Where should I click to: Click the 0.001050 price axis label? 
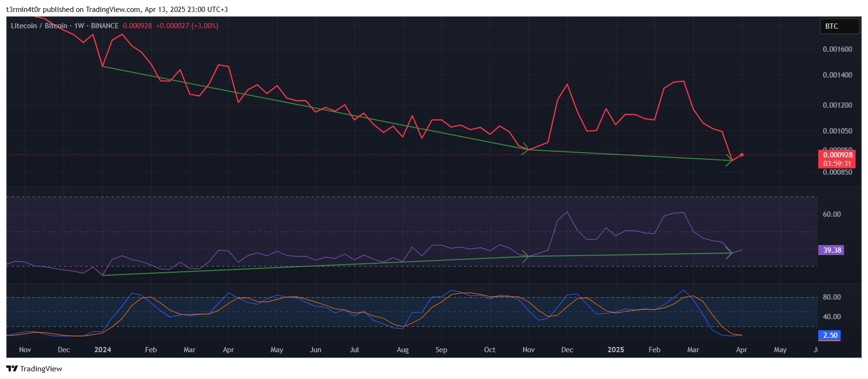(837, 131)
